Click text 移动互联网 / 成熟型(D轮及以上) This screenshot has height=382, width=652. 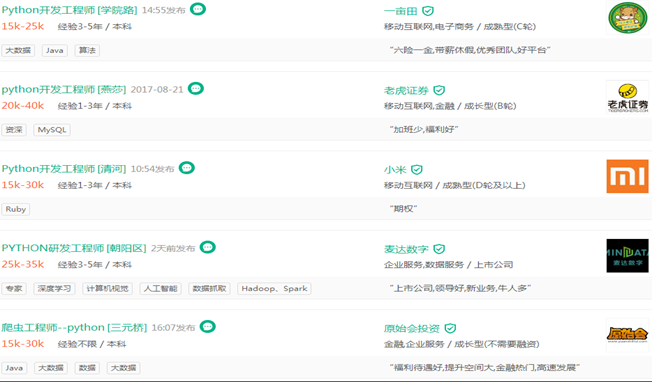coord(454,185)
